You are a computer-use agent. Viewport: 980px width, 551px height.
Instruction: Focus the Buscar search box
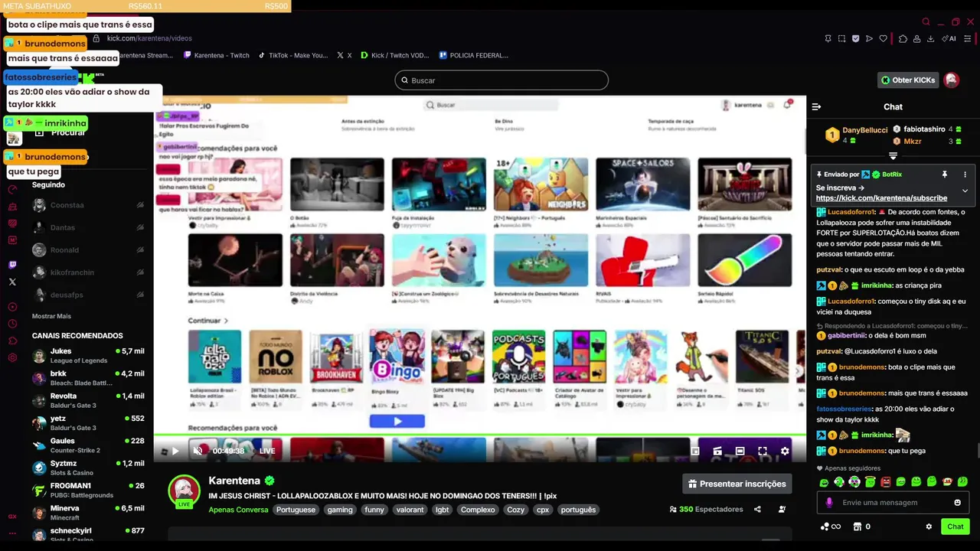[501, 80]
